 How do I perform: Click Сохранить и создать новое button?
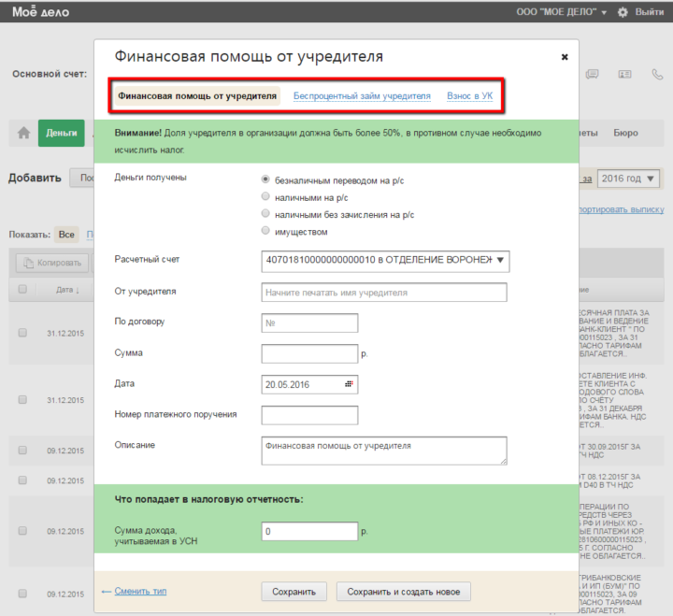[x=404, y=592]
